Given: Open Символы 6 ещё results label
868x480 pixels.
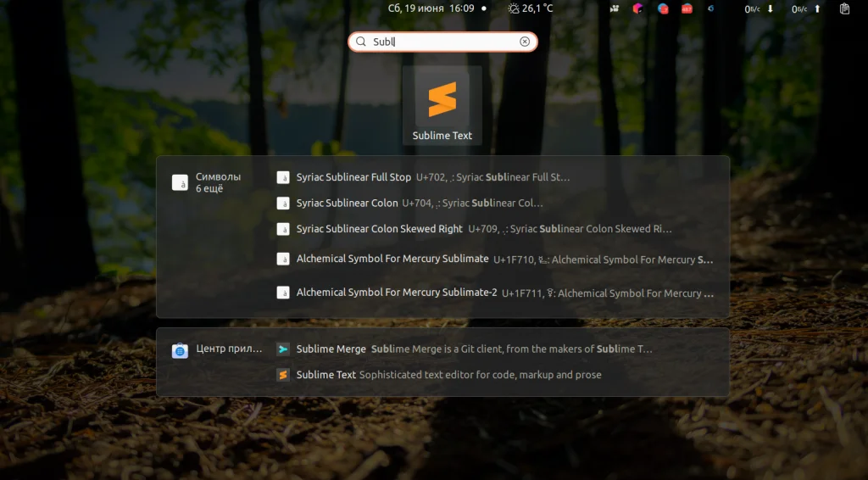Looking at the screenshot, I should pos(218,182).
